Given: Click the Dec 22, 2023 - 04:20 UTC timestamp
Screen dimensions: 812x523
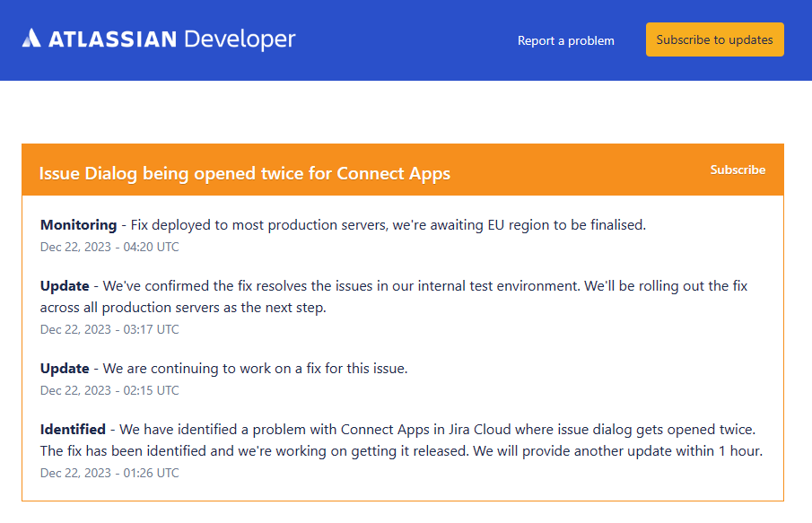Looking at the screenshot, I should (x=109, y=247).
